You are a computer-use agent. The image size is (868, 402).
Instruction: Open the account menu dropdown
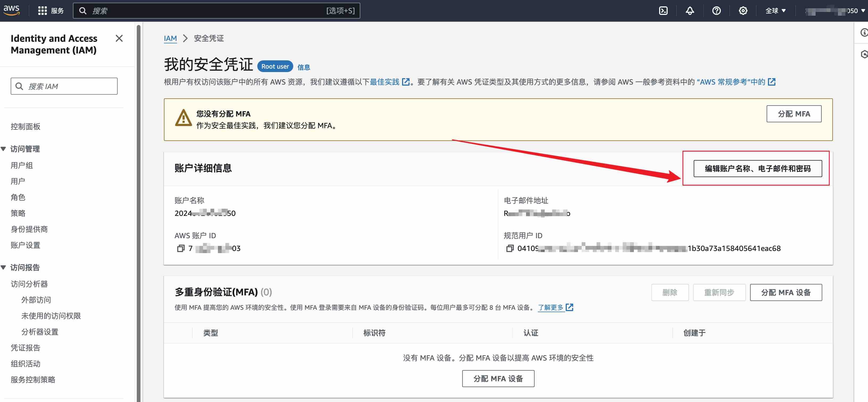click(835, 11)
